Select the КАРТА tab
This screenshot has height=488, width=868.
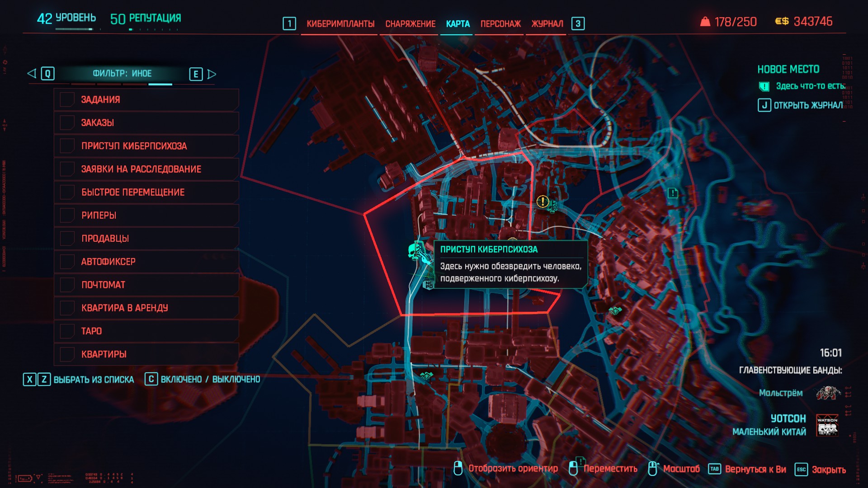pos(458,24)
